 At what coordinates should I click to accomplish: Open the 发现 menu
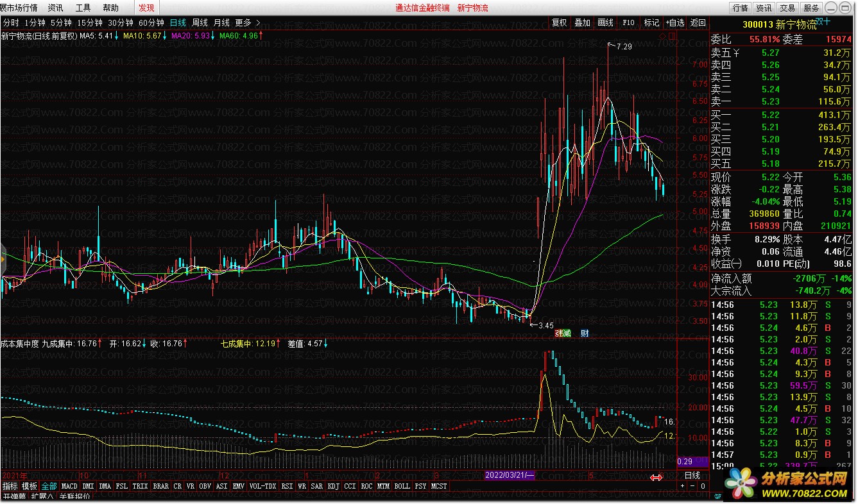(146, 8)
